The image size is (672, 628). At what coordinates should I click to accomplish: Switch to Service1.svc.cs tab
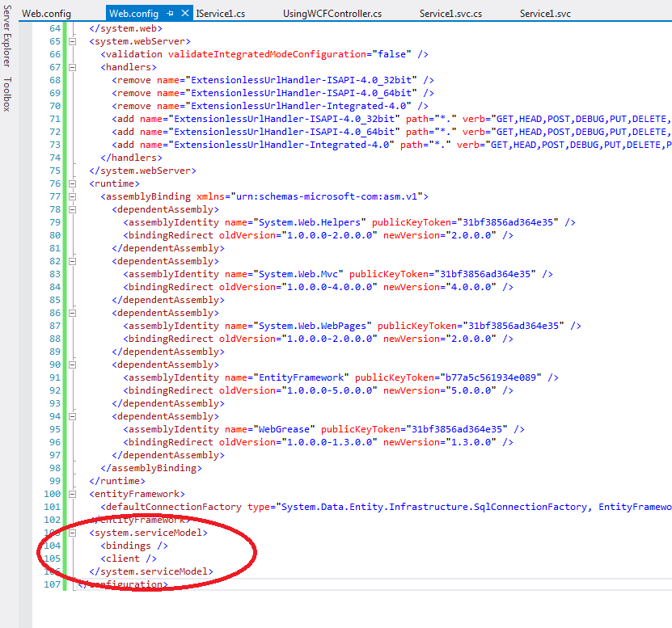(450, 14)
